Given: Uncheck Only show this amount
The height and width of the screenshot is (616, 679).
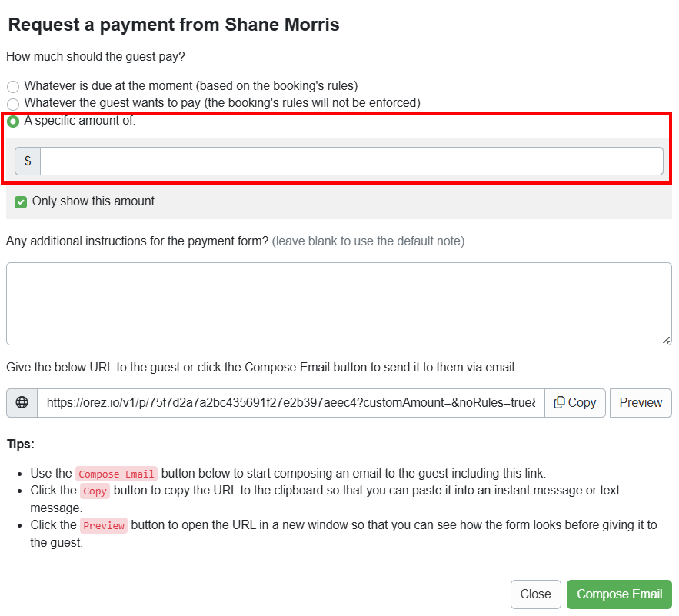Looking at the screenshot, I should (21, 201).
